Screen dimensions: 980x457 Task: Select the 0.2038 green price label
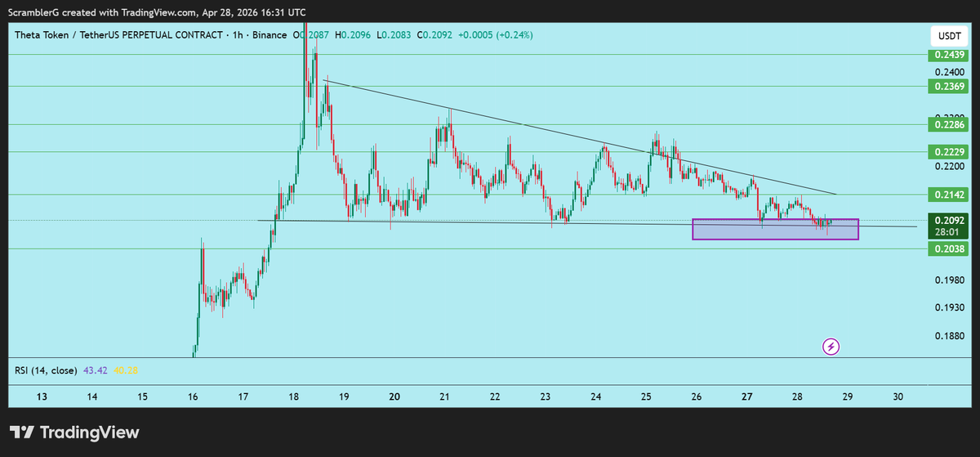click(947, 249)
